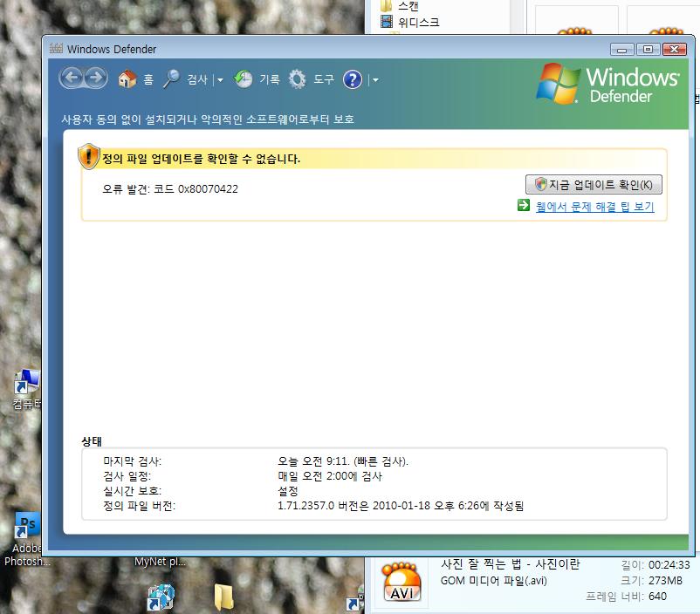The height and width of the screenshot is (614, 700).
Task: Minimize the Windows Defender window
Action: click(621, 49)
